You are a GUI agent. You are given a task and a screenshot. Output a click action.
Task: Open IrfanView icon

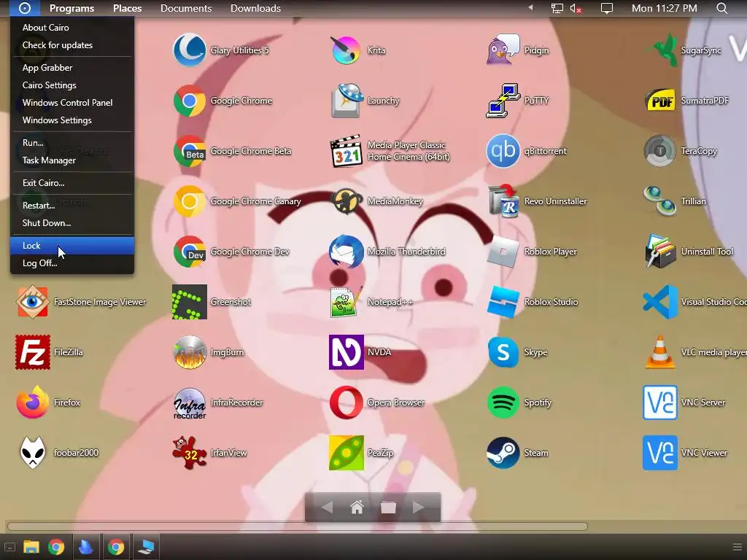[x=190, y=453]
